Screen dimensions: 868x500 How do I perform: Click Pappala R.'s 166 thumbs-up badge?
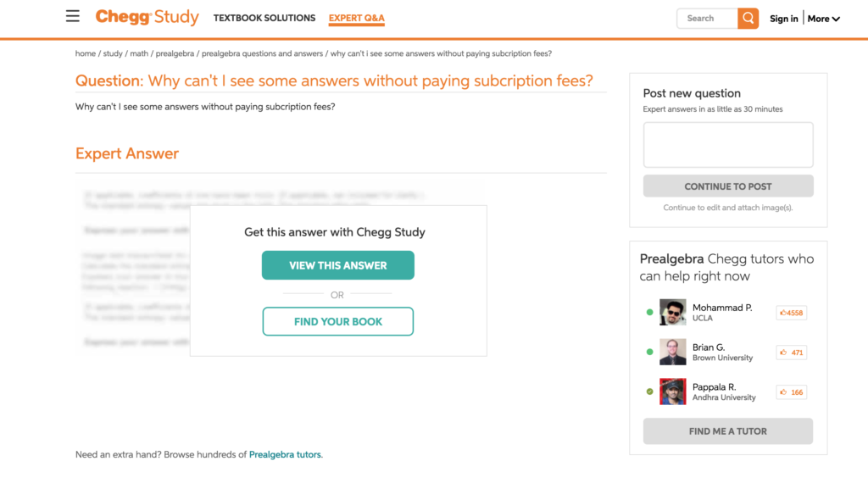791,392
